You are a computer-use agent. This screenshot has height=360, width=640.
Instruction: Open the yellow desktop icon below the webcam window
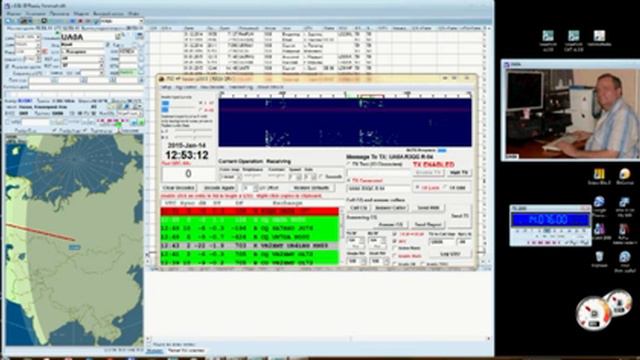pyautogui.click(x=599, y=177)
